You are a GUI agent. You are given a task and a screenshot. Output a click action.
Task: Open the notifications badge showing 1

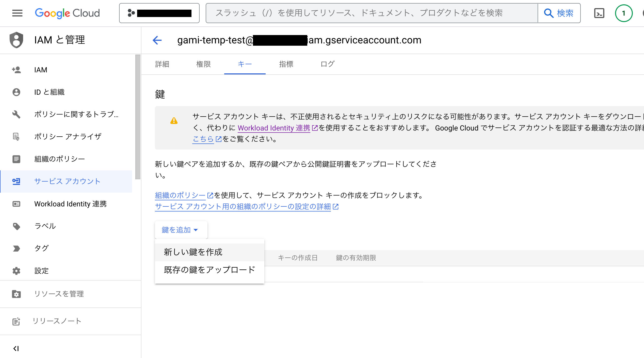tap(624, 13)
